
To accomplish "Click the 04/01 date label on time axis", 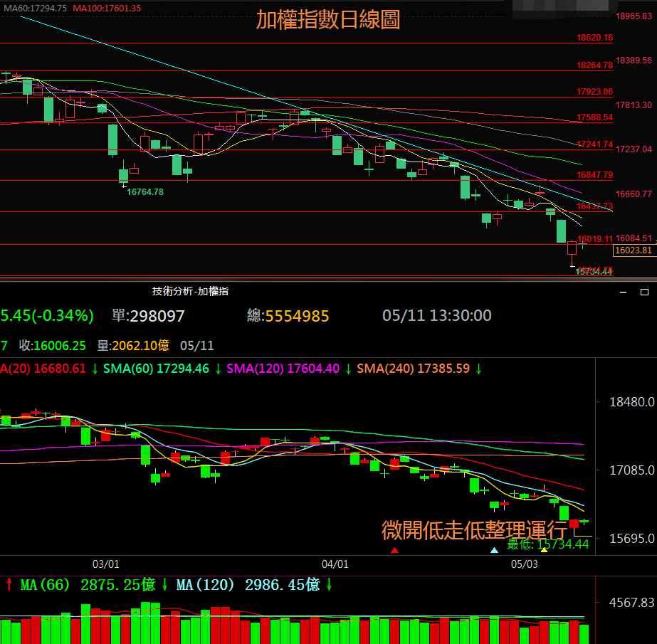I will (335, 564).
